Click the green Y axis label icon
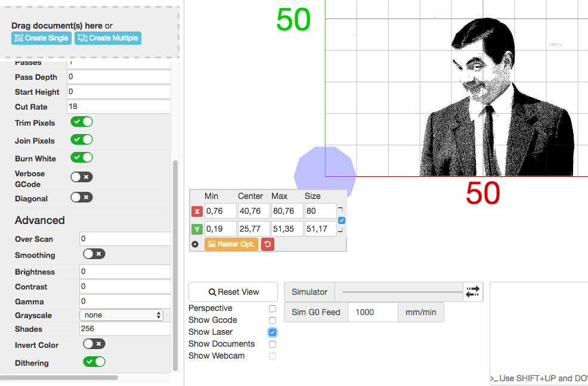 point(197,229)
